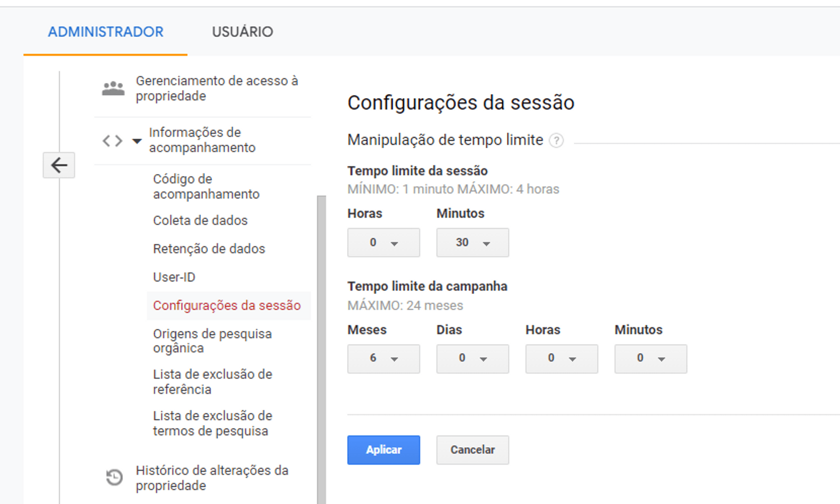Open campaign timeout Horas dropdown

tap(561, 358)
